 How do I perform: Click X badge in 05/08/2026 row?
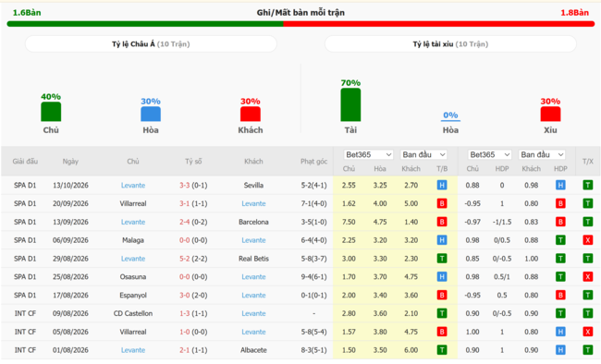[x=587, y=332]
